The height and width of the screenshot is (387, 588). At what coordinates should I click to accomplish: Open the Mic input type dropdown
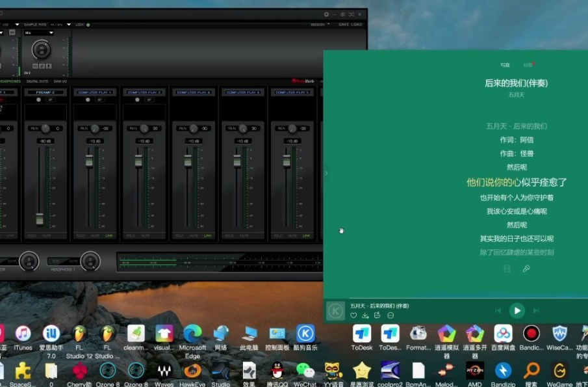click(39, 33)
